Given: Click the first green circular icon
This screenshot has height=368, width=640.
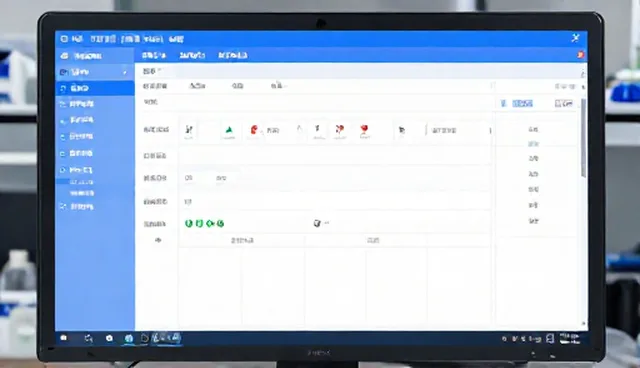Looking at the screenshot, I should tap(189, 223).
